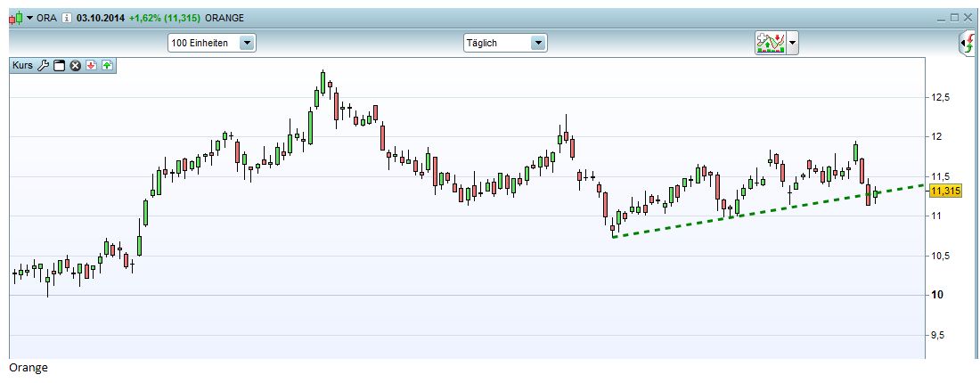The width and height of the screenshot is (980, 383).
Task: Click the Kurs panel window icon
Action: pos(59,65)
